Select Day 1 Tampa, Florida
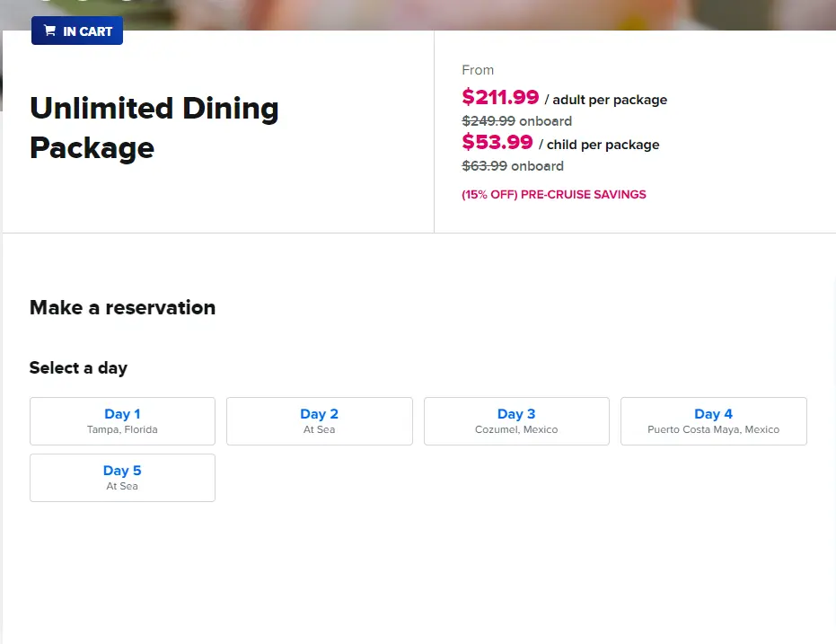This screenshot has width=836, height=644. click(122, 420)
